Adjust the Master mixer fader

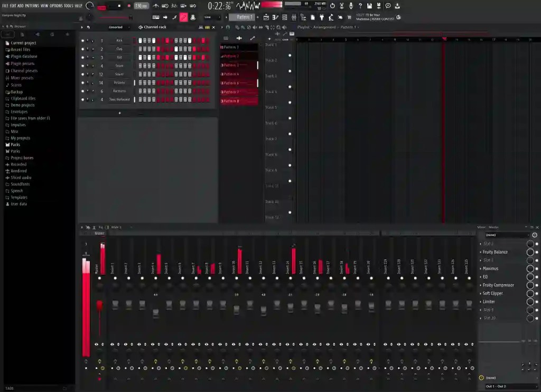click(x=99, y=305)
